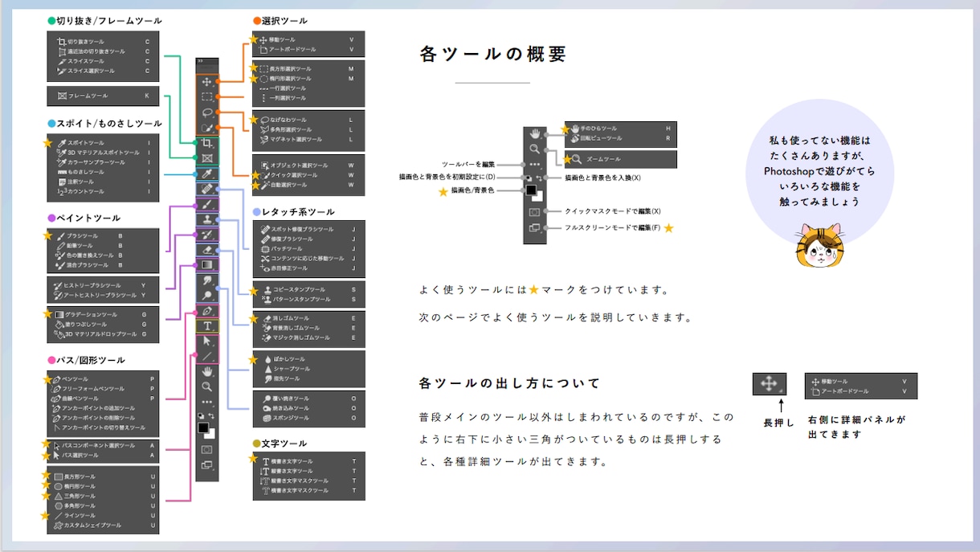Select the Lasso icon in the tall toolbar

[206, 112]
